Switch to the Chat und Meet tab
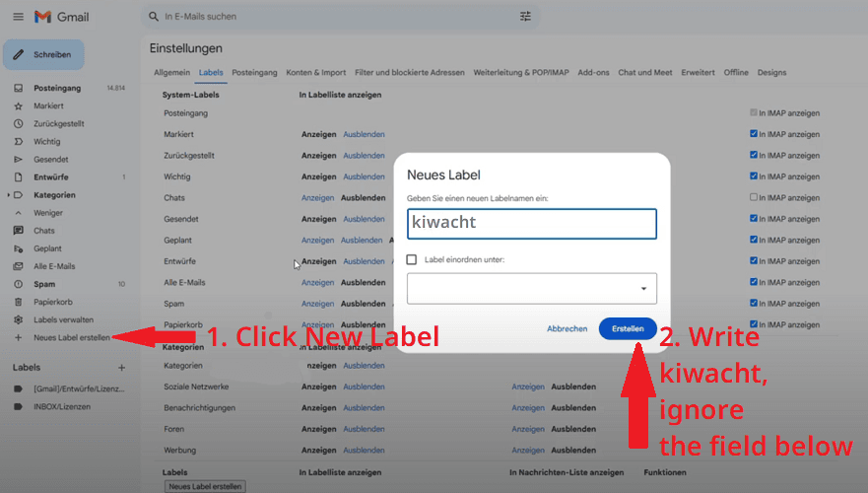The width and height of the screenshot is (868, 493). tap(645, 73)
